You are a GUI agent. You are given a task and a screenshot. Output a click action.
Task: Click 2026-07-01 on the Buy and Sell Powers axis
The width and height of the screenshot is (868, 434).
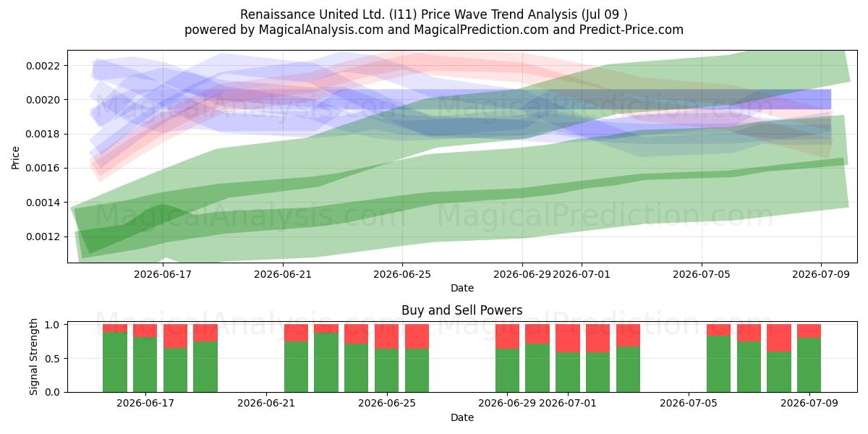568,403
